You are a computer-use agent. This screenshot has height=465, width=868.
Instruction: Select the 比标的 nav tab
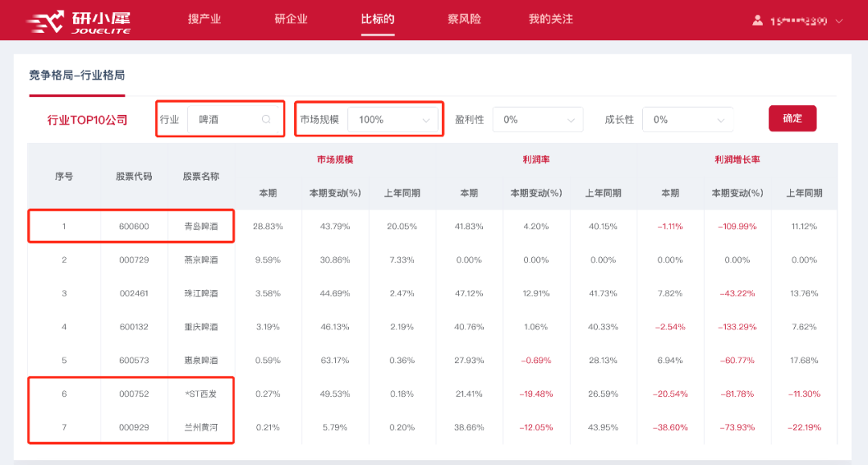tap(378, 18)
